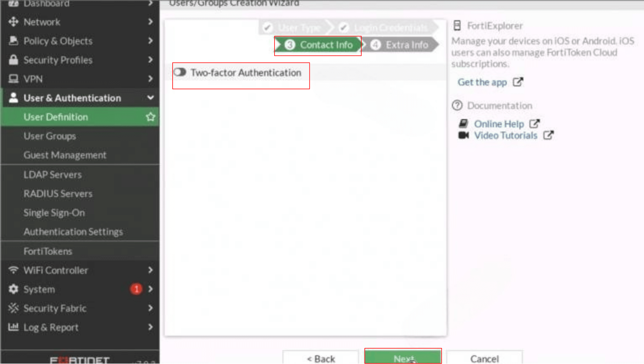Viewport: 644px width, 364px height.
Task: Open the Online Help link
Action: (x=499, y=124)
